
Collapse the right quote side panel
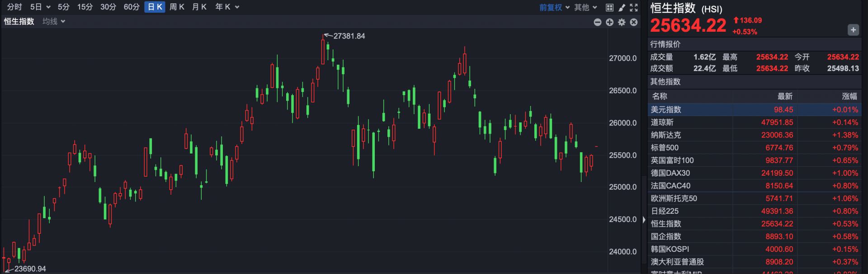pos(644,220)
